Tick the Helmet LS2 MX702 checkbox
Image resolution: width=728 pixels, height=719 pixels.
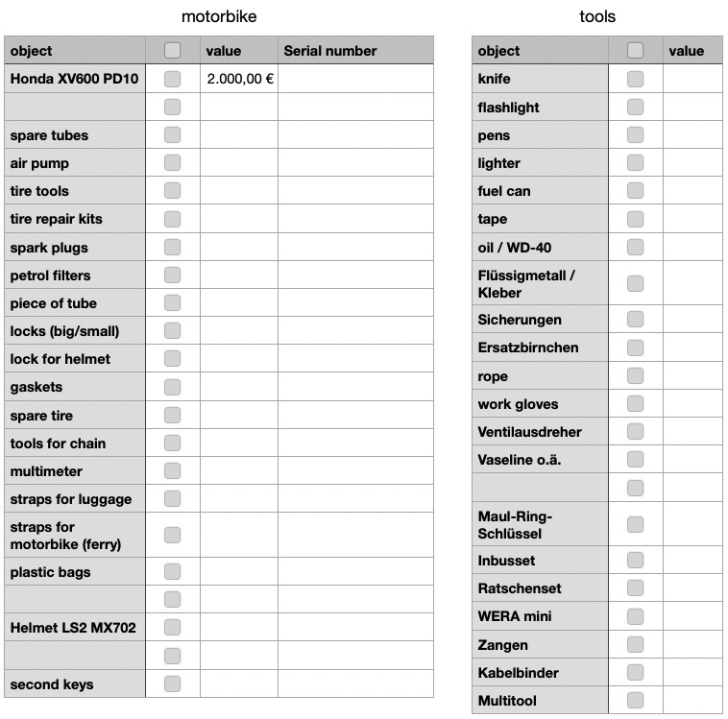tap(172, 628)
